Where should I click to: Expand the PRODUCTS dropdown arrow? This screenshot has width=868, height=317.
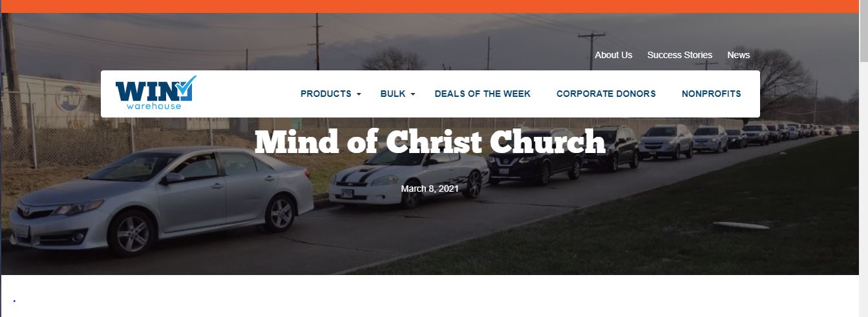pyautogui.click(x=359, y=94)
